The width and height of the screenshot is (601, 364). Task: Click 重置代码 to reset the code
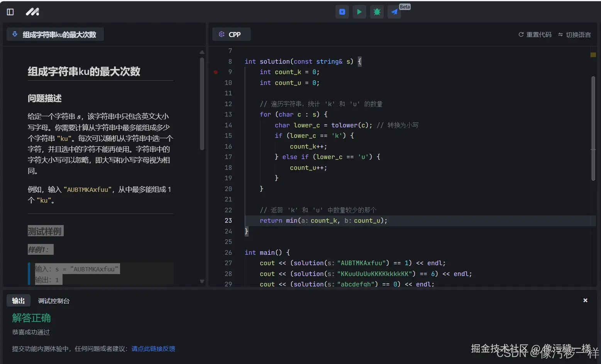[x=535, y=35]
